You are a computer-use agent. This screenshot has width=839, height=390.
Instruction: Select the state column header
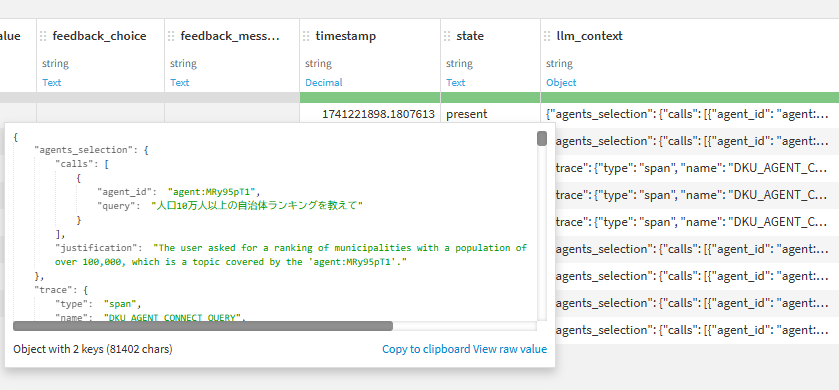click(470, 36)
